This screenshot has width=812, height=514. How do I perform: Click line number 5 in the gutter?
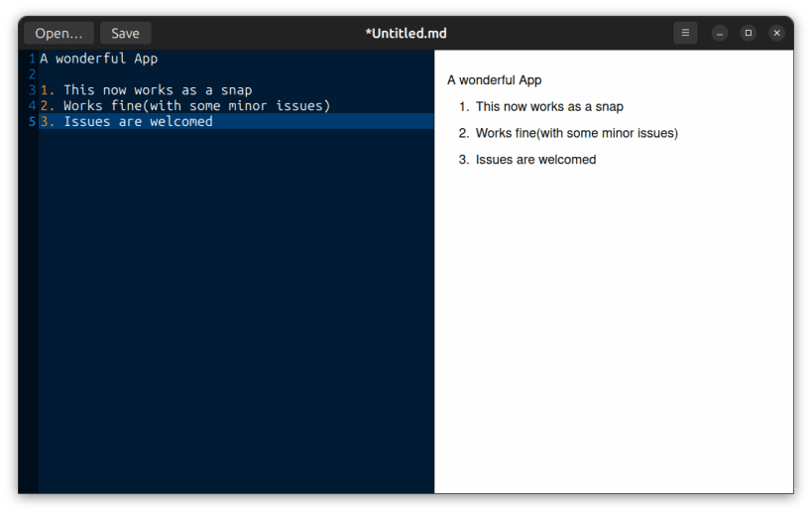coord(32,121)
